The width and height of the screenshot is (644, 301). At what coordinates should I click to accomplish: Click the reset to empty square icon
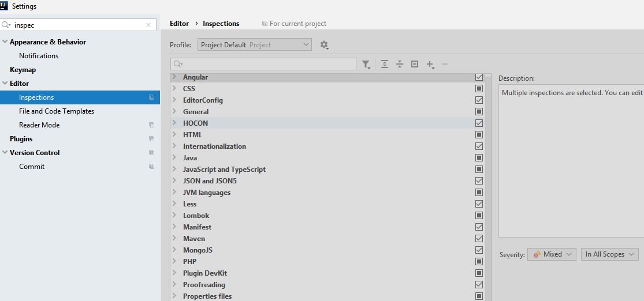[415, 64]
